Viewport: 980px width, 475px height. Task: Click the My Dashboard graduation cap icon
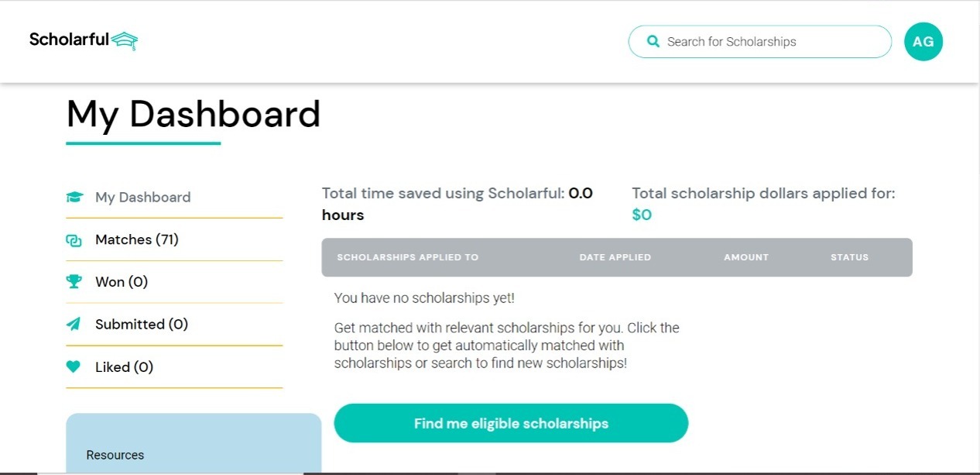coord(74,198)
